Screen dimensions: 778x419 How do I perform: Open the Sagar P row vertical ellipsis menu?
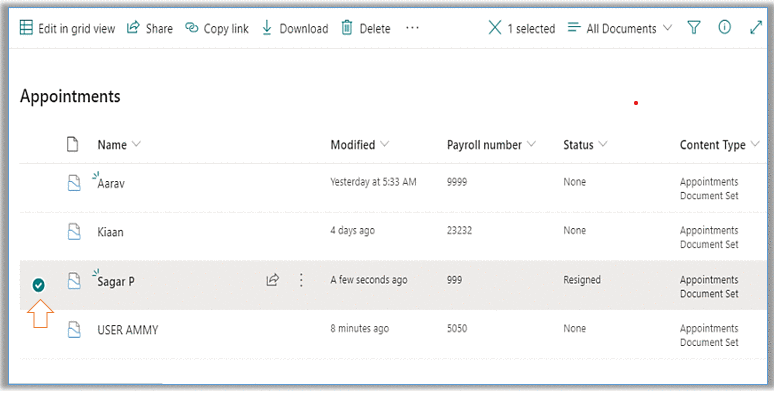click(301, 280)
